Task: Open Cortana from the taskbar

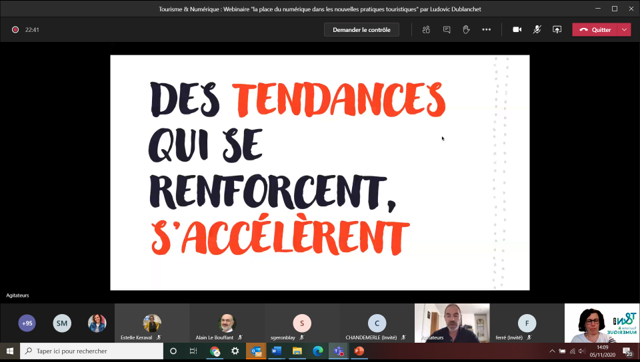Action: pos(173,351)
